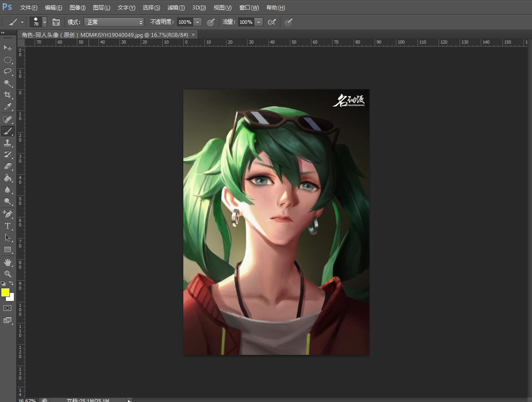
Task: Pick the Eyedropper tool
Action: click(8, 106)
